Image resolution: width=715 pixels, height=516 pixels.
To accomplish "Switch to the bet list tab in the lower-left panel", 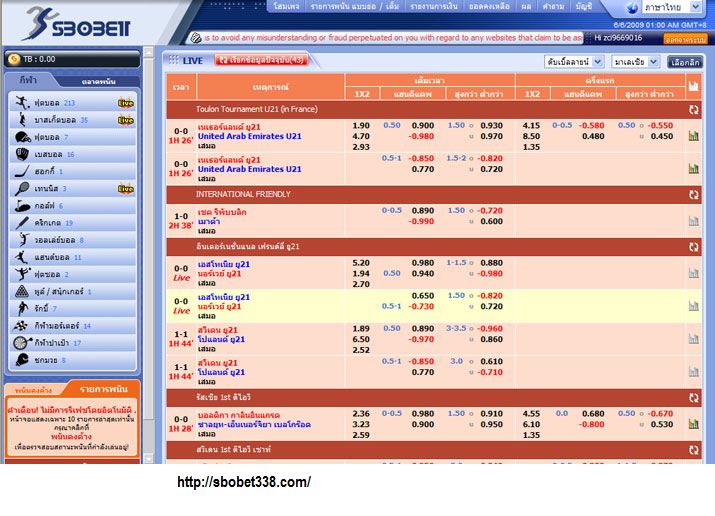I will 106,388.
